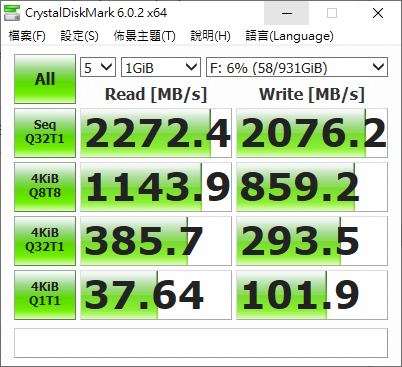Open the 語言(Language) menu
This screenshot has height=367, width=402.
pos(289,36)
